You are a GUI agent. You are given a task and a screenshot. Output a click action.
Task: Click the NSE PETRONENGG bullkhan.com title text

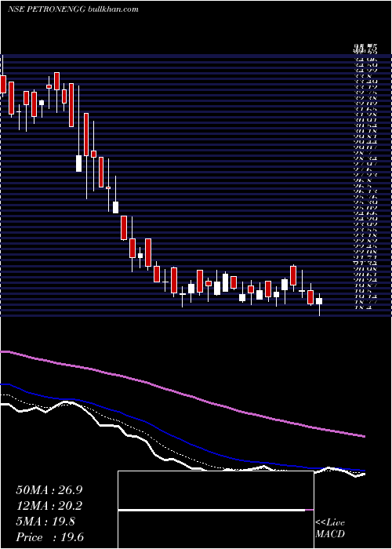click(x=73, y=9)
